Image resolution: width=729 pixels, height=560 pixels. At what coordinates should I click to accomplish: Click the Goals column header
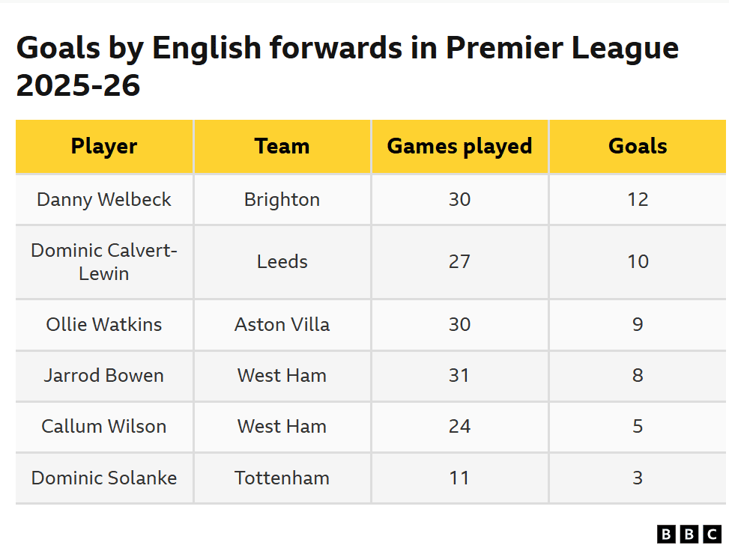coord(638,146)
